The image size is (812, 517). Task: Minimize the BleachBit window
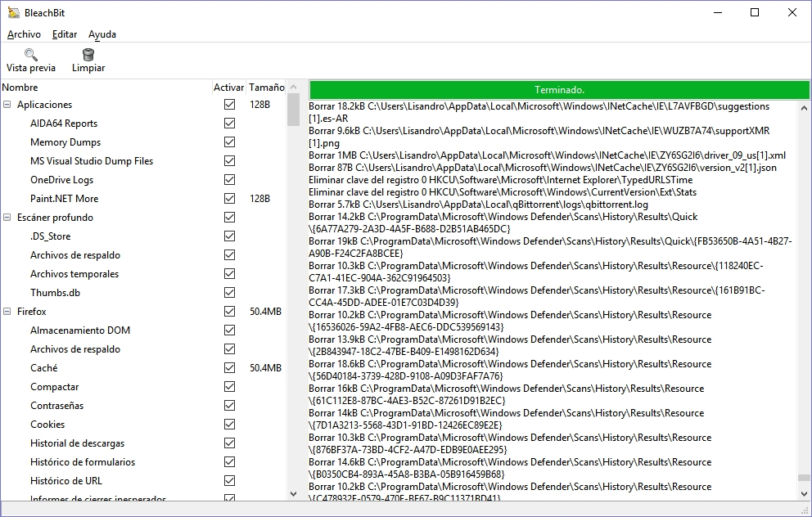[x=718, y=12]
